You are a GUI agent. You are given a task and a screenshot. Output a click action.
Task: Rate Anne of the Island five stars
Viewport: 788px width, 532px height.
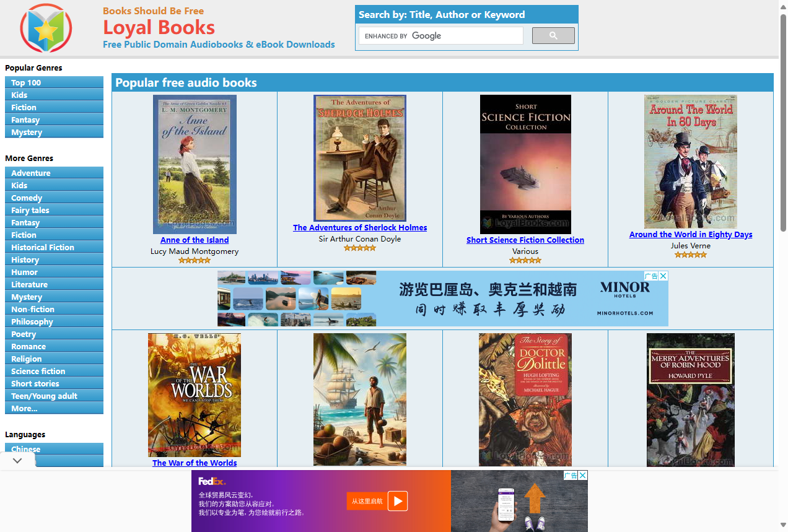tap(207, 260)
